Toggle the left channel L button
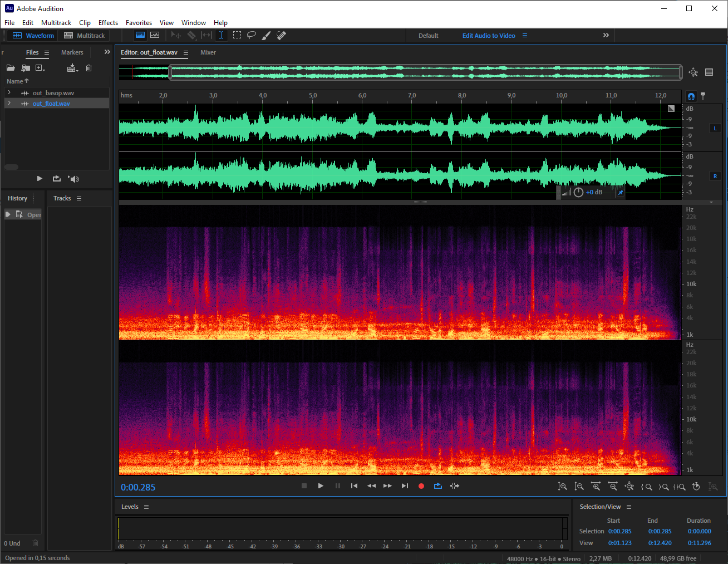728x564 pixels. point(715,129)
